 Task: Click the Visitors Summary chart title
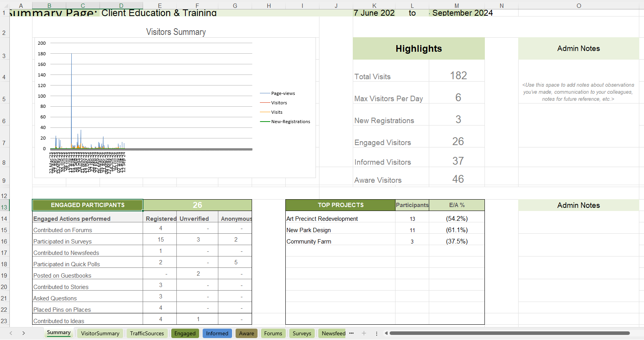pyautogui.click(x=176, y=32)
